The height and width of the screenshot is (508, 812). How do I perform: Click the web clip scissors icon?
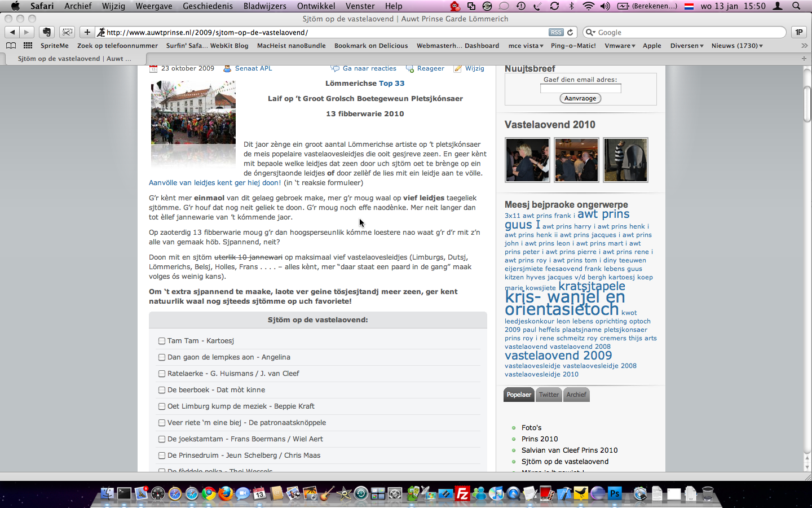pyautogui.click(x=67, y=32)
